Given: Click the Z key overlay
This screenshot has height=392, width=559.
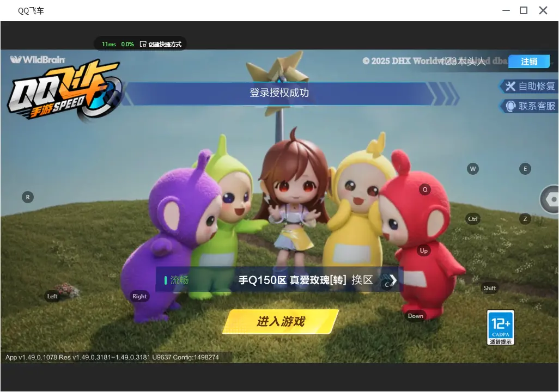Looking at the screenshot, I should pos(525,219).
